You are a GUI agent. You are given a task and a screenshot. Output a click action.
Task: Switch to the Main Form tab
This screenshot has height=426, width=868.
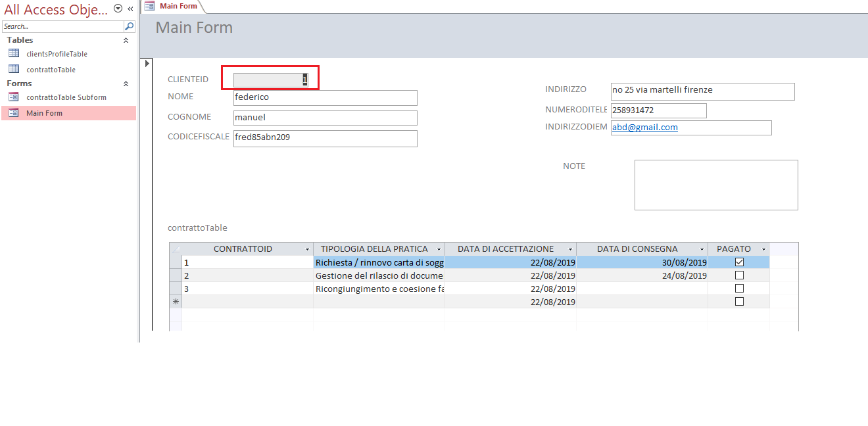pyautogui.click(x=172, y=6)
